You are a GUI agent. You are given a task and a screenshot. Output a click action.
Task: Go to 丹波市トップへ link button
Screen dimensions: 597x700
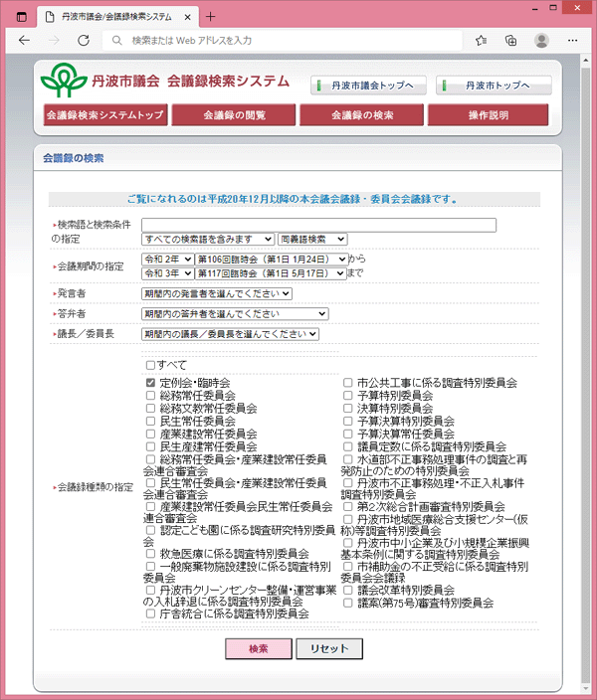tap(494, 86)
